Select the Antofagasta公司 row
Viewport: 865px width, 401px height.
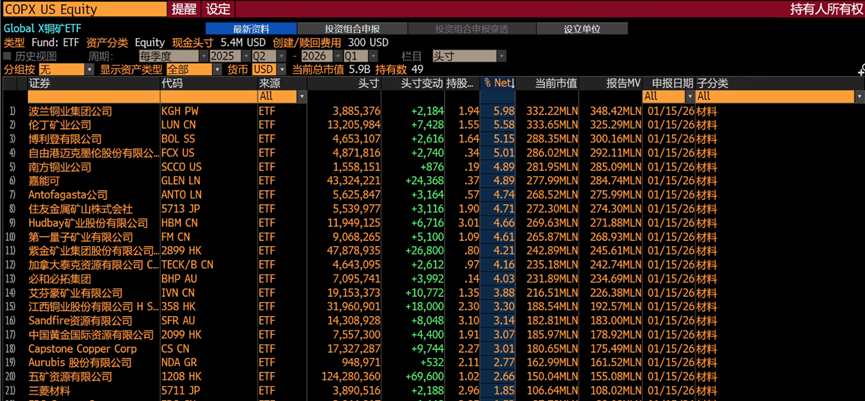[433, 195]
